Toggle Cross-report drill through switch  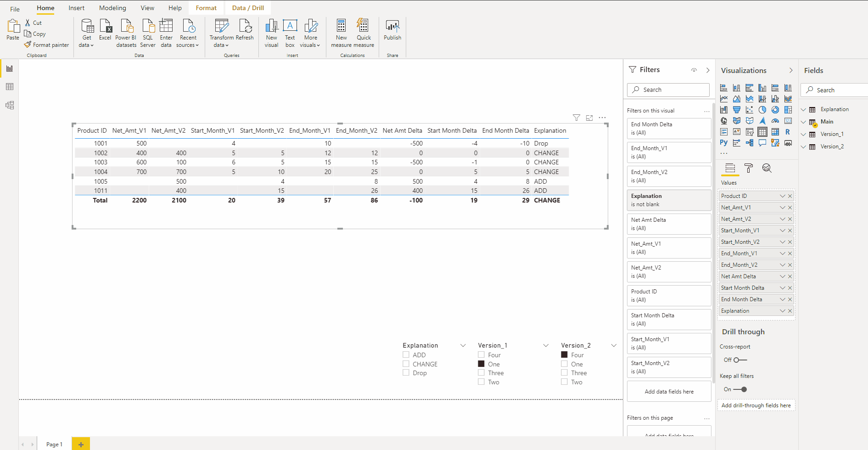click(x=740, y=360)
